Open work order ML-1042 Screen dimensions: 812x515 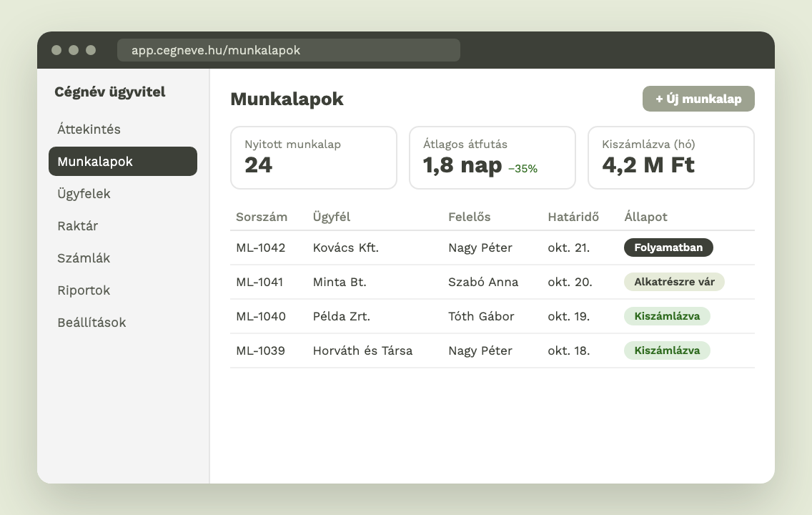click(260, 247)
